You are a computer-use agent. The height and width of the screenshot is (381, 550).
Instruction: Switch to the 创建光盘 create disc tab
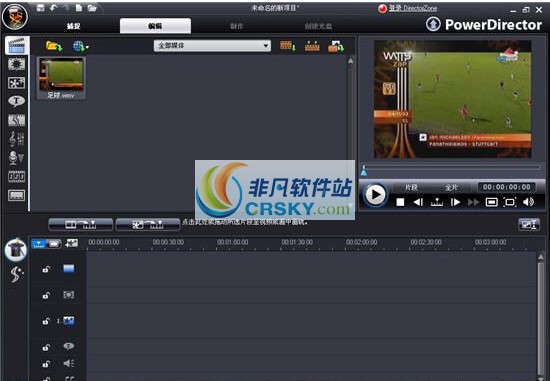(318, 26)
